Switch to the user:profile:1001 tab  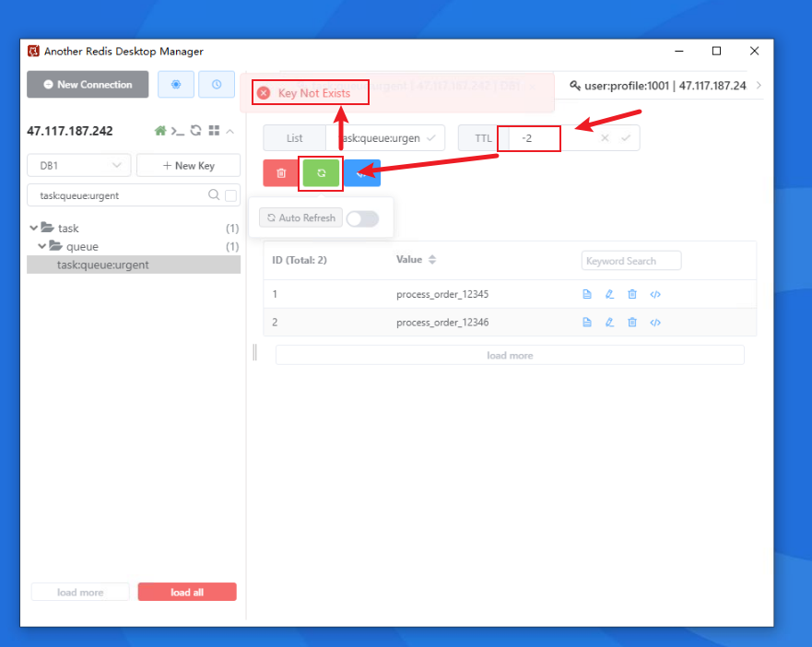(x=658, y=86)
